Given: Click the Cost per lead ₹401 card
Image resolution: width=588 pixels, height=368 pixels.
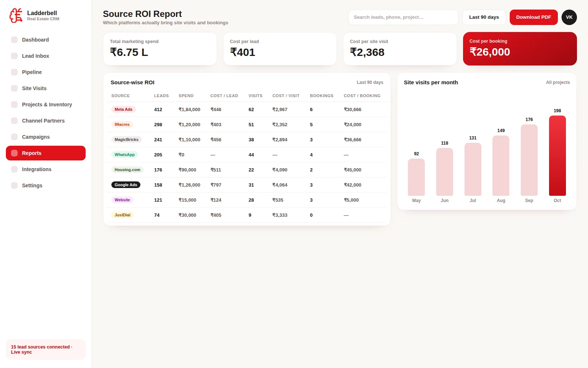Looking at the screenshot, I should [x=280, y=49].
